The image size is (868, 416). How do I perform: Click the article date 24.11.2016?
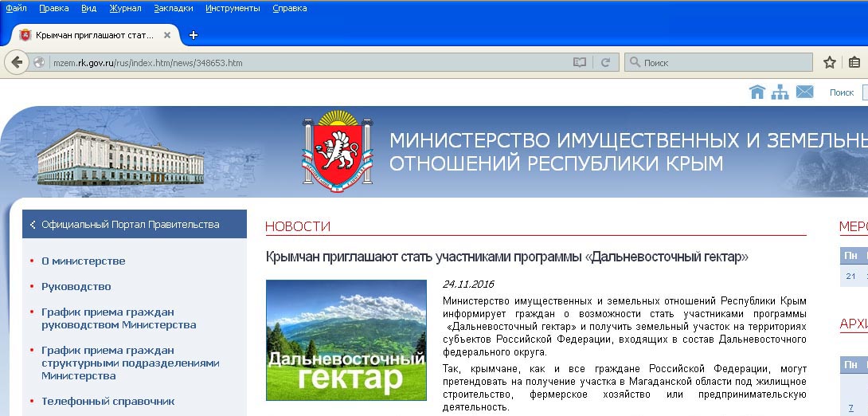468,285
